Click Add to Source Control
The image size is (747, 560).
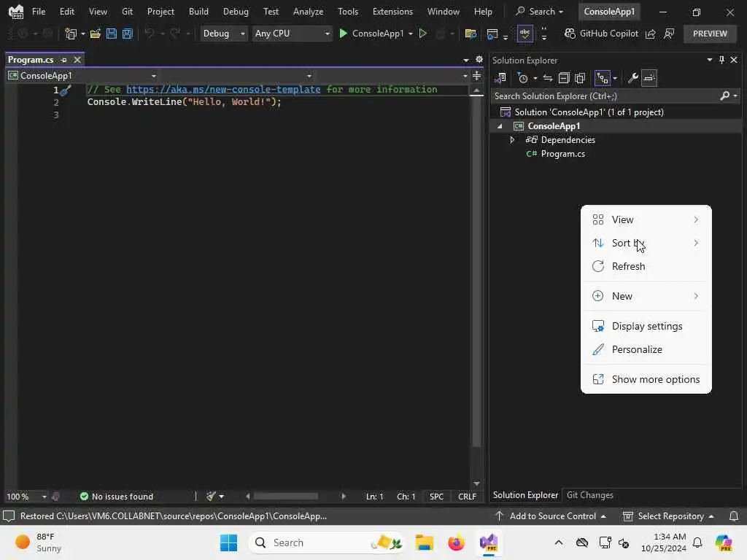(x=551, y=516)
